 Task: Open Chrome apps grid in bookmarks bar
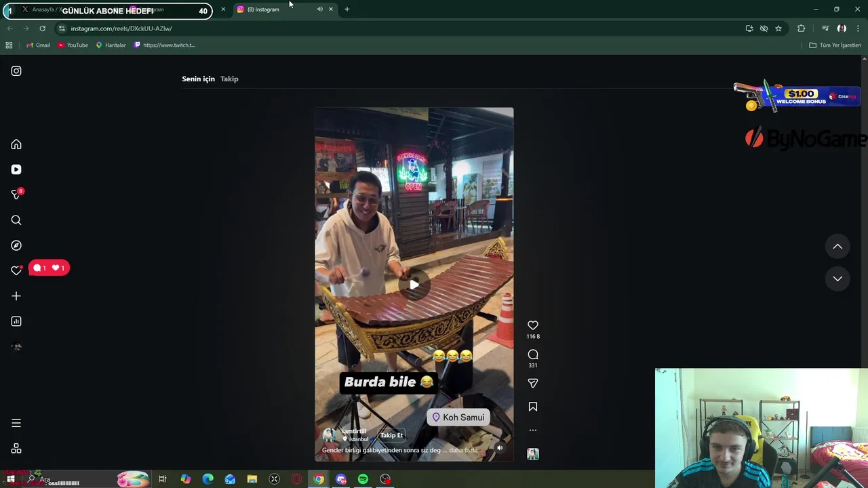point(9,45)
